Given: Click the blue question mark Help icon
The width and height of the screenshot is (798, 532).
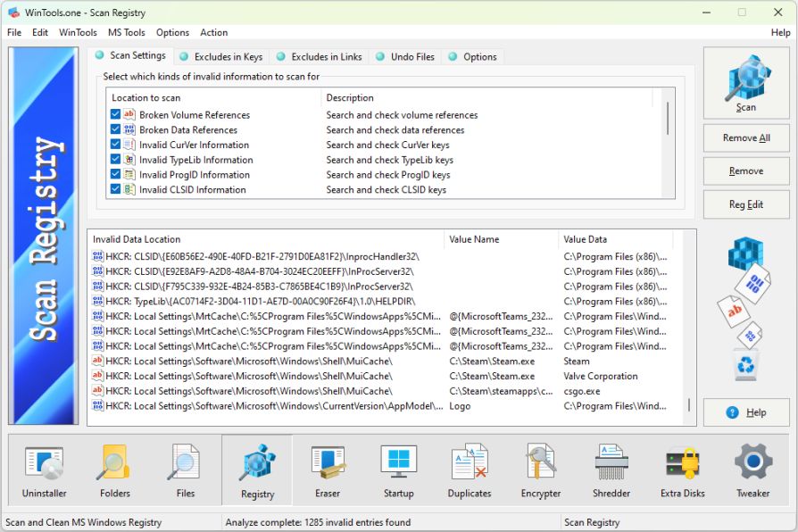Looking at the screenshot, I should click(732, 412).
